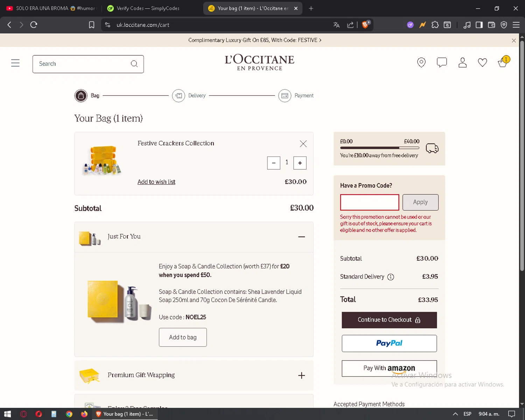Image resolution: width=525 pixels, height=420 pixels.
Task: Click the address bar URL
Action: click(143, 25)
